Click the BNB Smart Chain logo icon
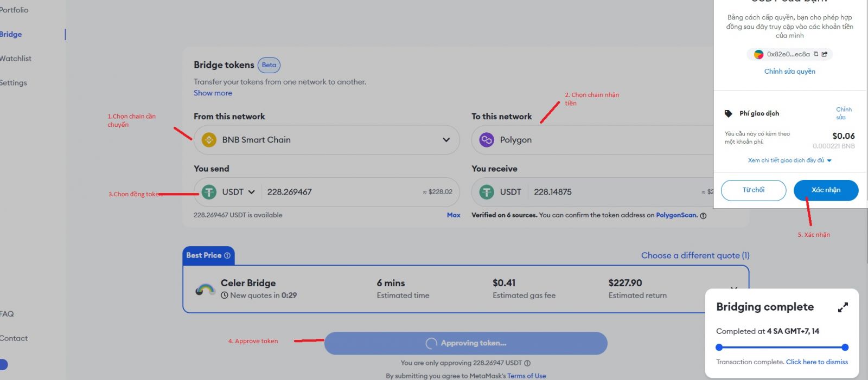The height and width of the screenshot is (380, 868). pyautogui.click(x=209, y=140)
